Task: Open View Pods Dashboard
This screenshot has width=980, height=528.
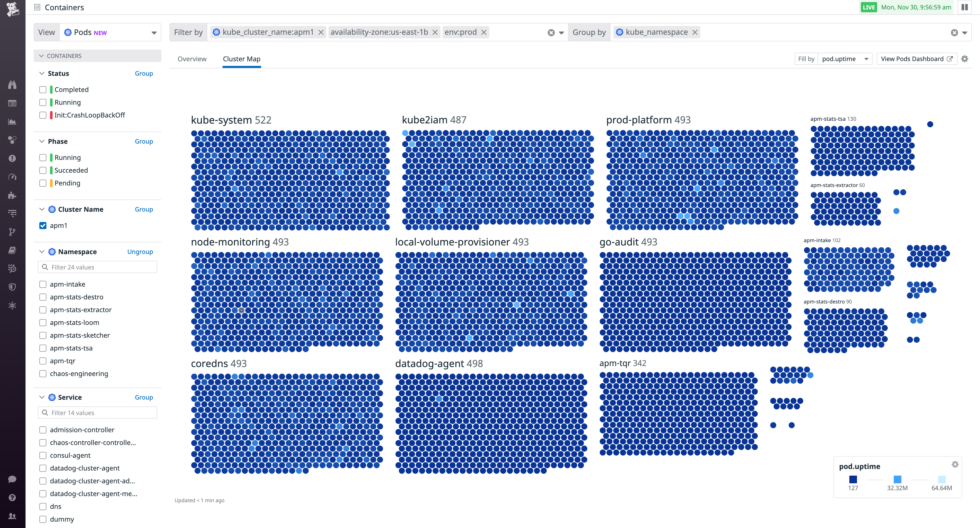Action: (x=916, y=59)
